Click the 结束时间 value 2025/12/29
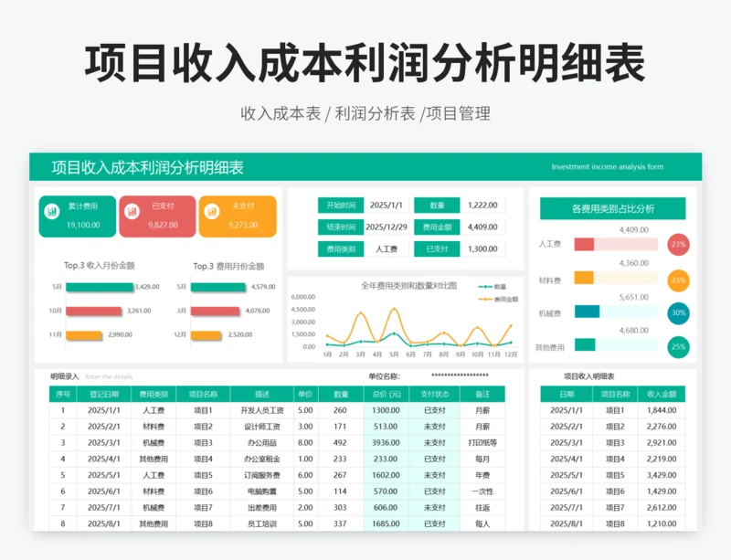The width and height of the screenshot is (731, 560). (386, 227)
